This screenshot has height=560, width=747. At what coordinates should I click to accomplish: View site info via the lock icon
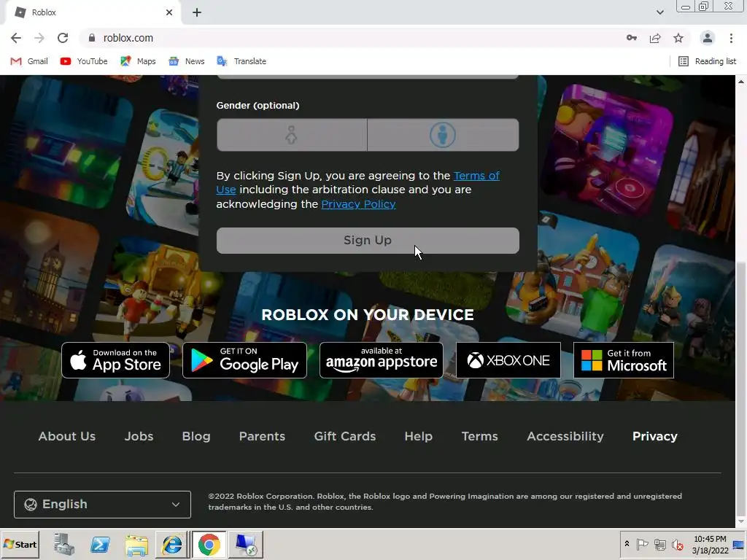(92, 38)
